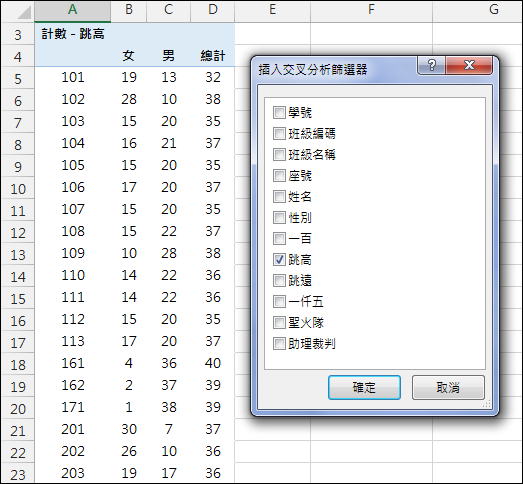Click total 40 for class 161
The height and width of the screenshot is (484, 523).
[x=213, y=364]
